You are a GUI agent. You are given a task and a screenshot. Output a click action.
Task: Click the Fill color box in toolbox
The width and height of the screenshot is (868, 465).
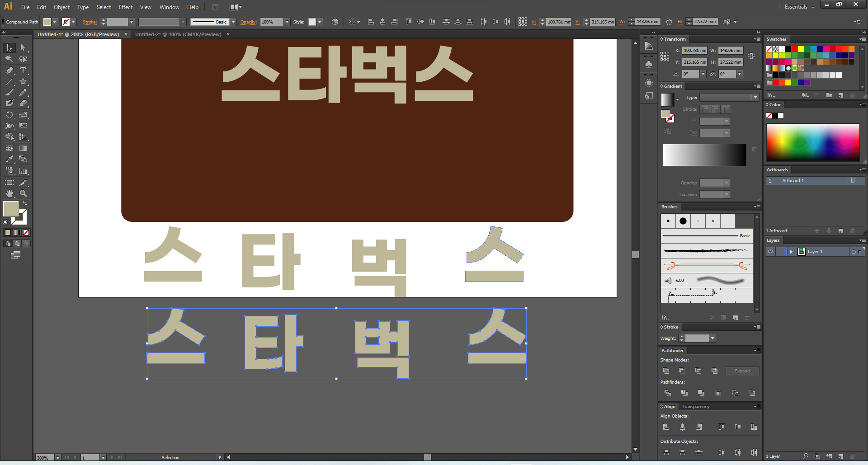click(x=11, y=209)
